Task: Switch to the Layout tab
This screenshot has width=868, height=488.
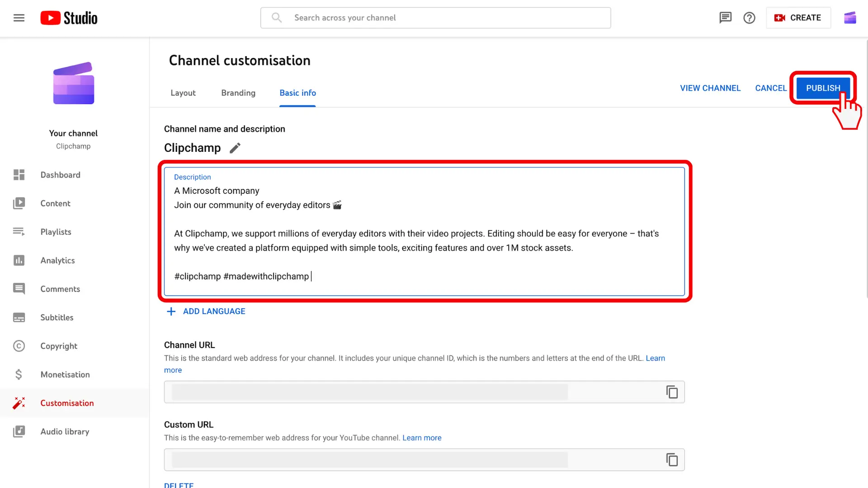Action: point(183,92)
